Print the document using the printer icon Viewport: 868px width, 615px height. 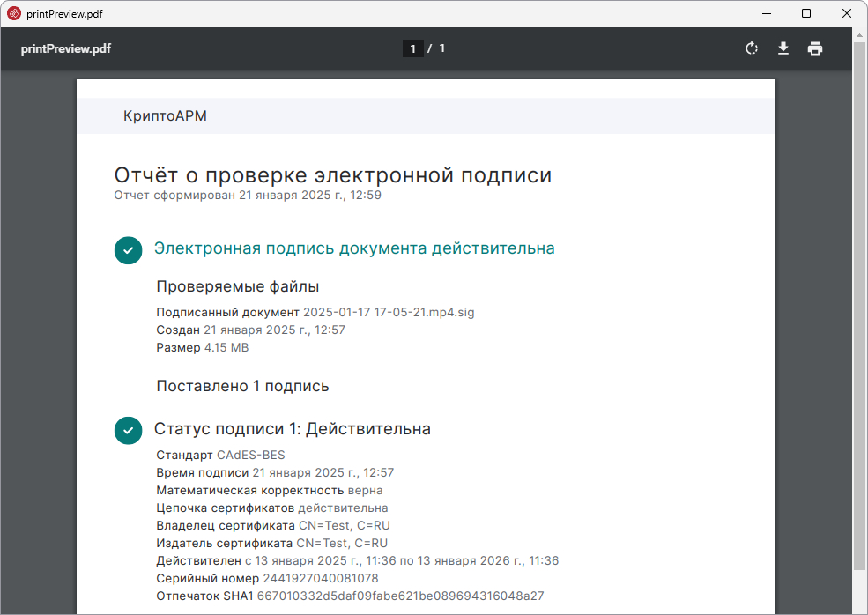point(815,48)
